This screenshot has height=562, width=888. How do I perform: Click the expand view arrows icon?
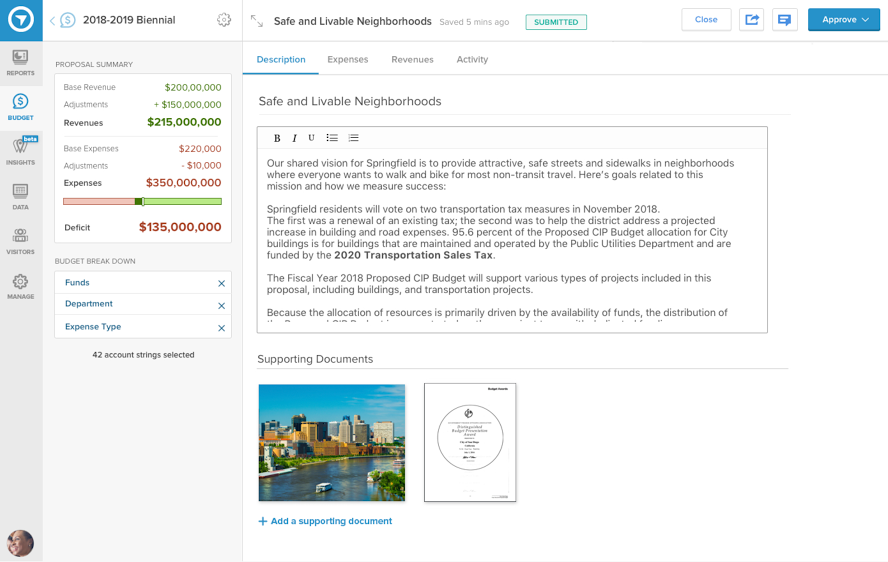257,21
